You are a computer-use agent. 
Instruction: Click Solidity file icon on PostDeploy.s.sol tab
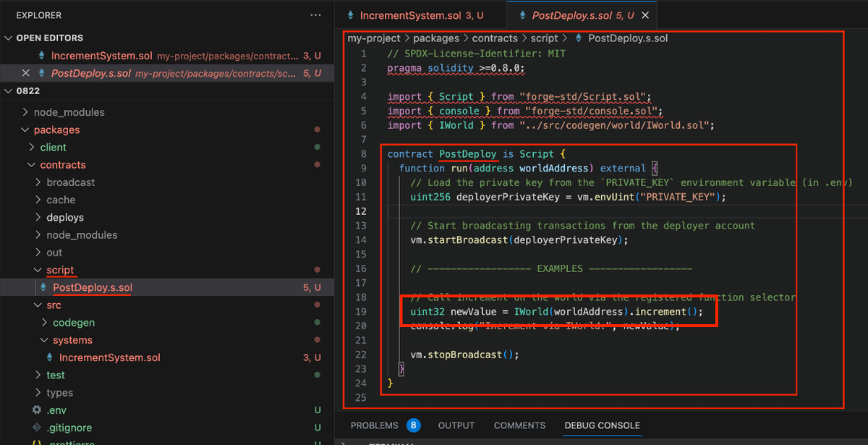pos(522,15)
